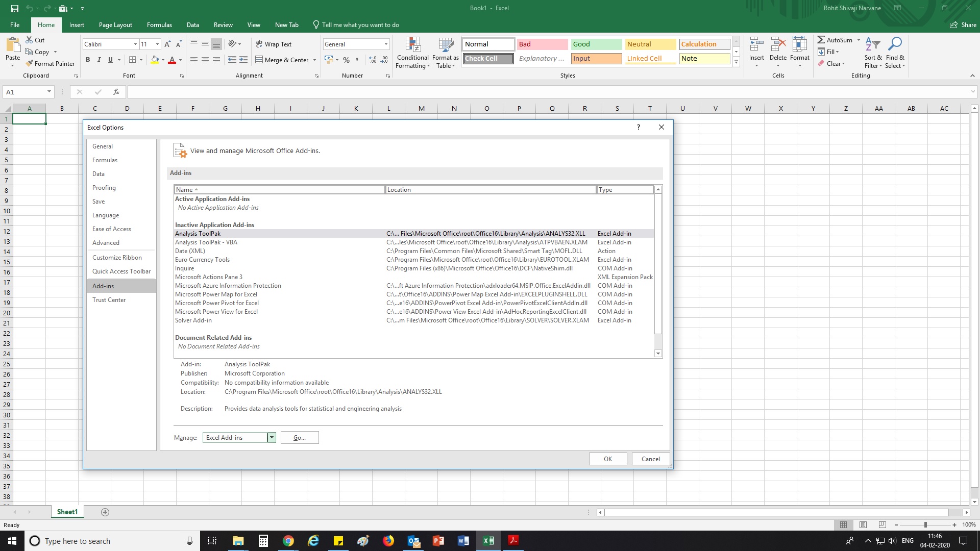This screenshot has width=980, height=551.
Task: Click the Wrap Text icon
Action: coord(259,44)
